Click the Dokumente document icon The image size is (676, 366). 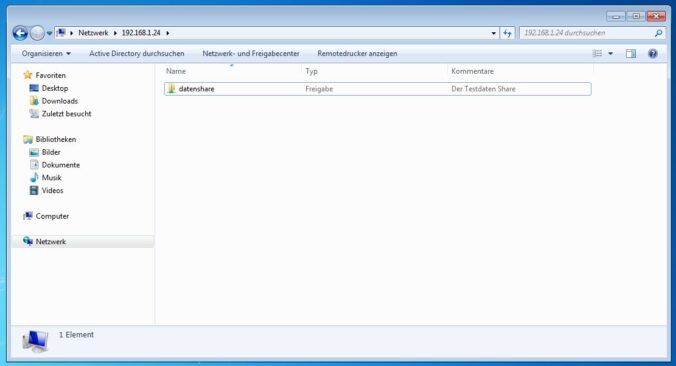[x=34, y=165]
